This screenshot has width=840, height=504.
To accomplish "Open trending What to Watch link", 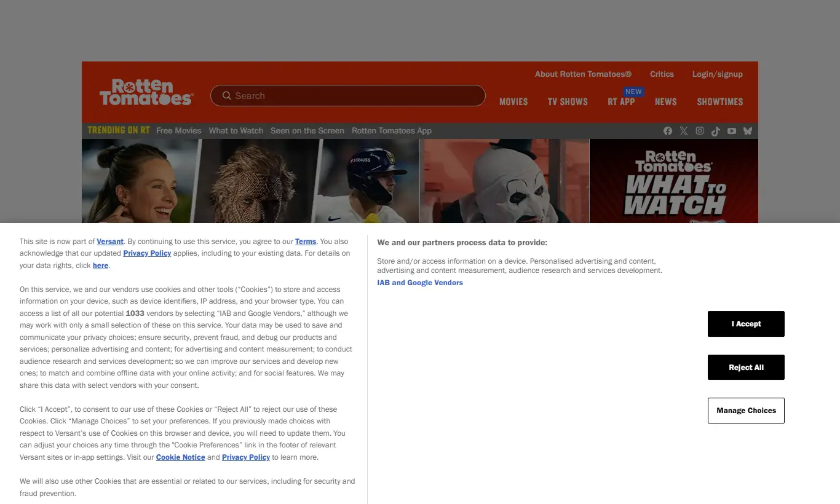I will 236,131.
